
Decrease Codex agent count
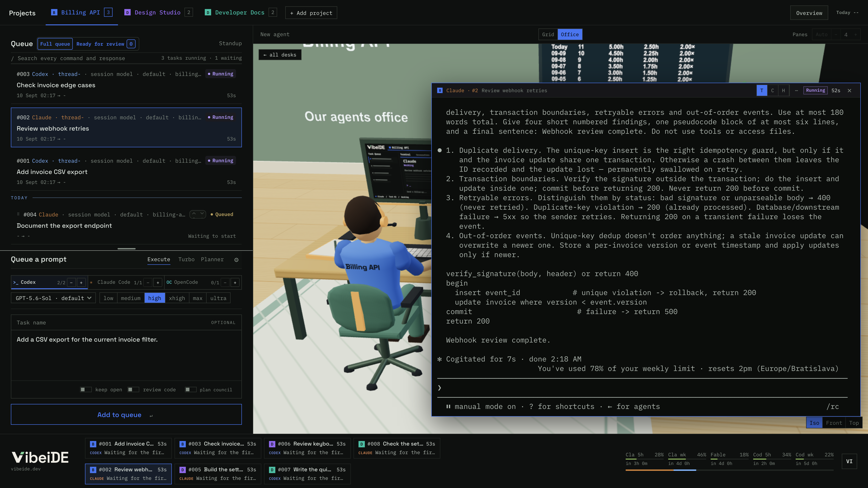pyautogui.click(x=71, y=283)
